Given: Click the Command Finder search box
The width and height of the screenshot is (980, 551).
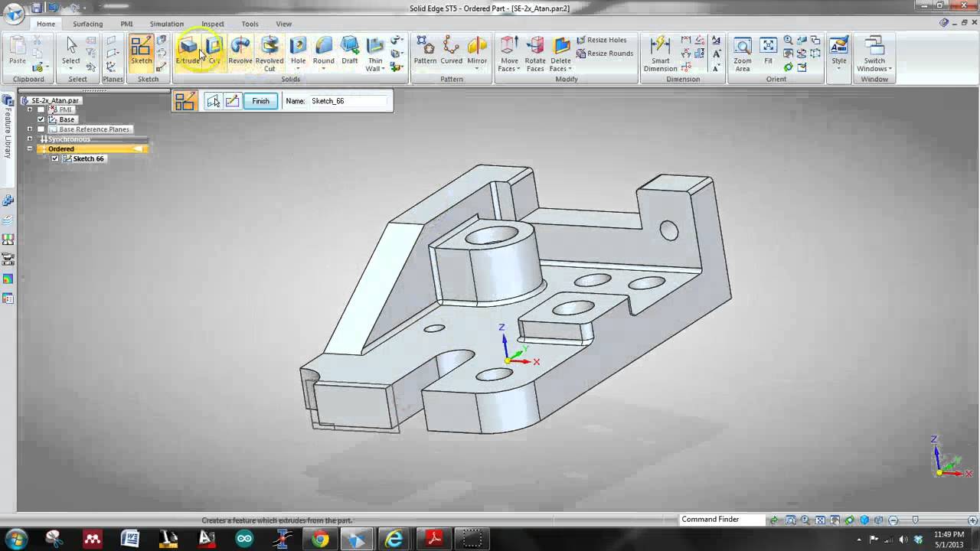Looking at the screenshot, I should point(721,520).
